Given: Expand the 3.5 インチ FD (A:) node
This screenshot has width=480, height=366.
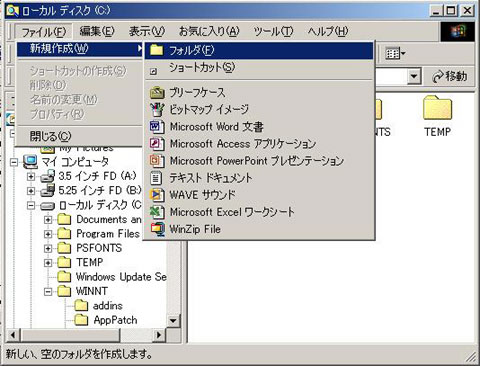Looking at the screenshot, I should pos(31,177).
